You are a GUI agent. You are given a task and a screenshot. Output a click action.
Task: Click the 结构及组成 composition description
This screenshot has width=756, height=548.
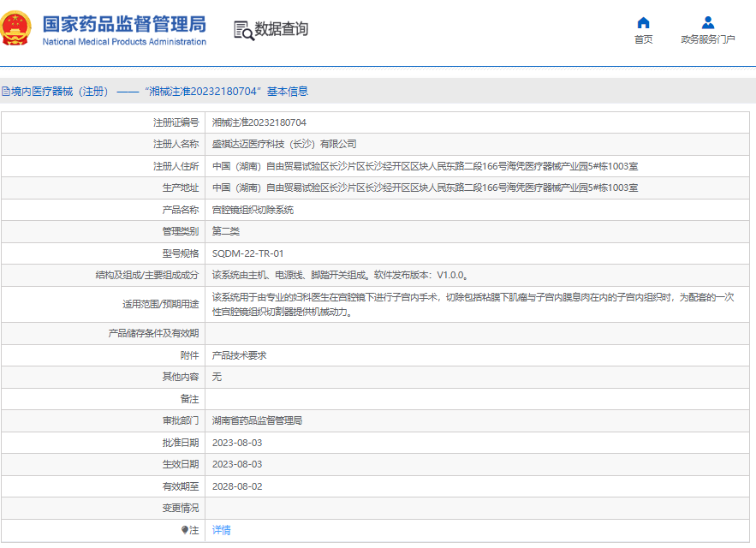coord(341,275)
